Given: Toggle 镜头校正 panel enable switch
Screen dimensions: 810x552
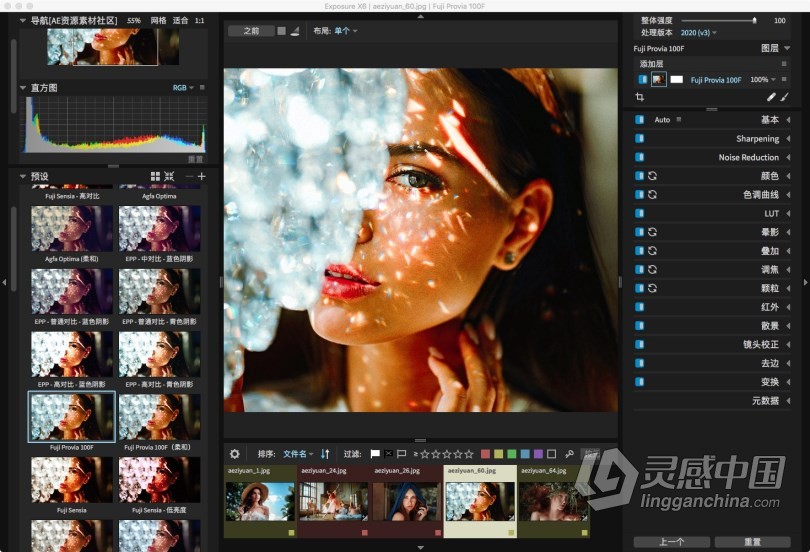Looking at the screenshot, I should pos(640,344).
